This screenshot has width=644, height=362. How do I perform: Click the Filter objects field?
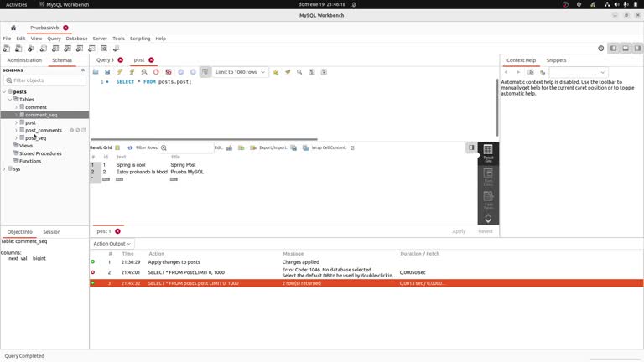(x=45, y=80)
